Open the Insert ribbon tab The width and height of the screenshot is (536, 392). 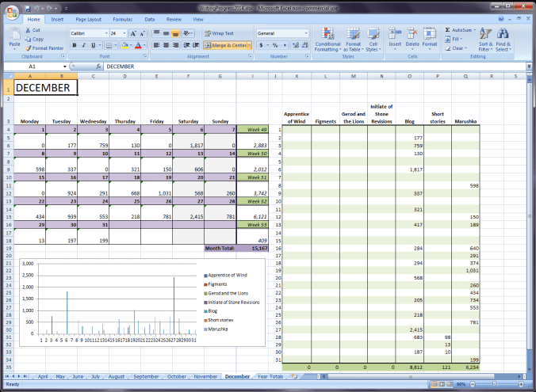57,20
